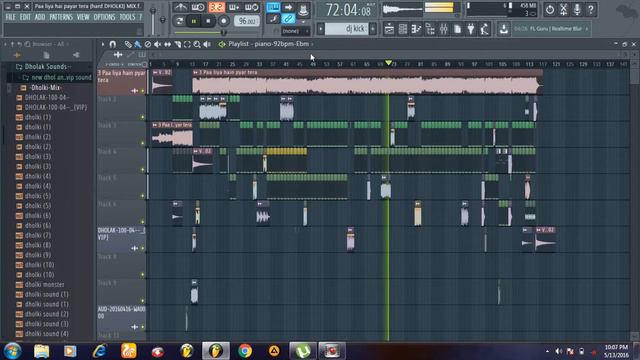Open the VIEW menu
Viewport: 640px width, 360px height.
(x=83, y=17)
